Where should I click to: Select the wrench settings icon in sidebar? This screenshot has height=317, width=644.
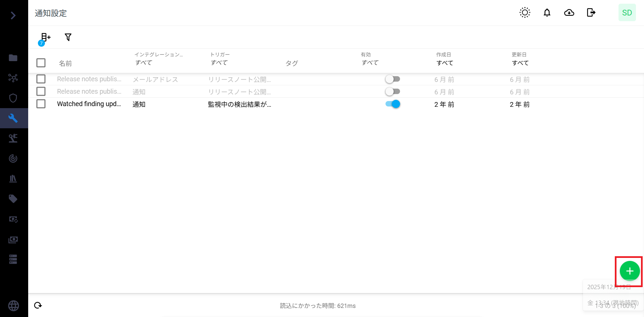point(13,118)
